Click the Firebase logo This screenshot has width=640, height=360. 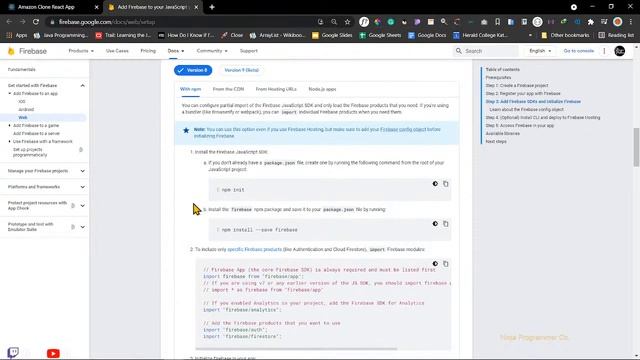click(27, 51)
